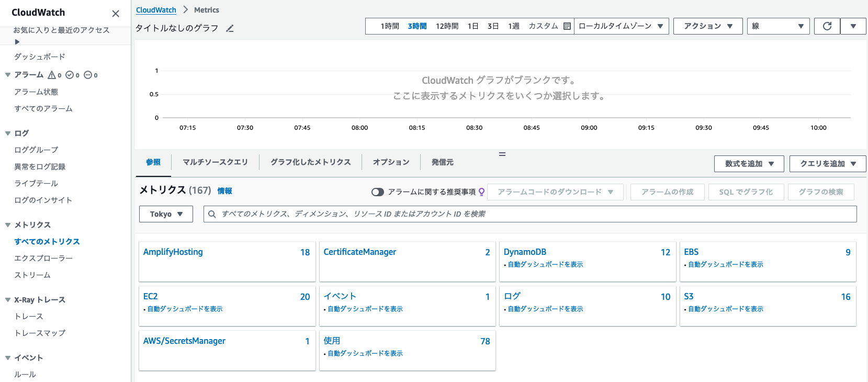The width and height of the screenshot is (868, 382).
Task: Click アラームの作成 button
Action: coord(668,192)
